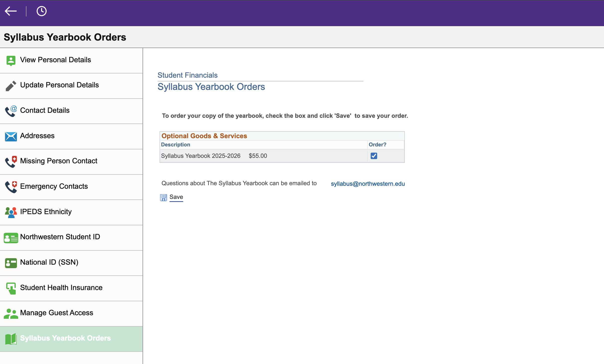Click the Student Health Insurance icon
Screen dimensions: 604x364
(x=11, y=288)
